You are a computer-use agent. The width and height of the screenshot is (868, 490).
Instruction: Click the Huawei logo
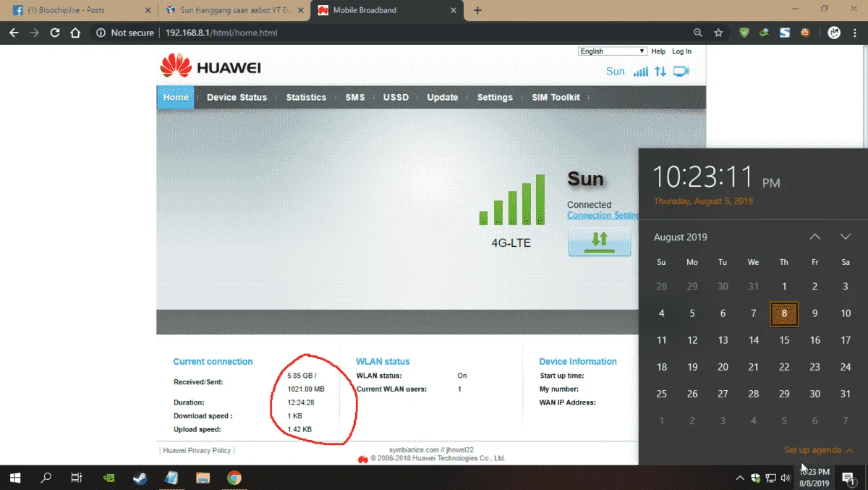tap(210, 67)
